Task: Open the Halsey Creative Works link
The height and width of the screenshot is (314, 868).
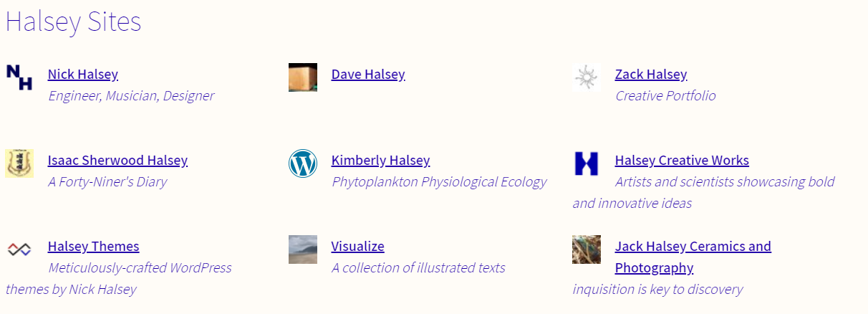Action: (x=682, y=160)
